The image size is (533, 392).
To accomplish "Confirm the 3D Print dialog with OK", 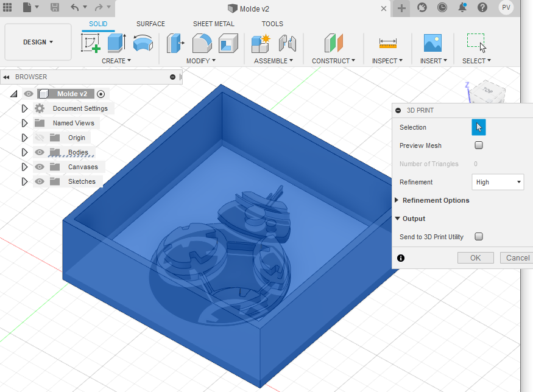I will click(x=475, y=258).
